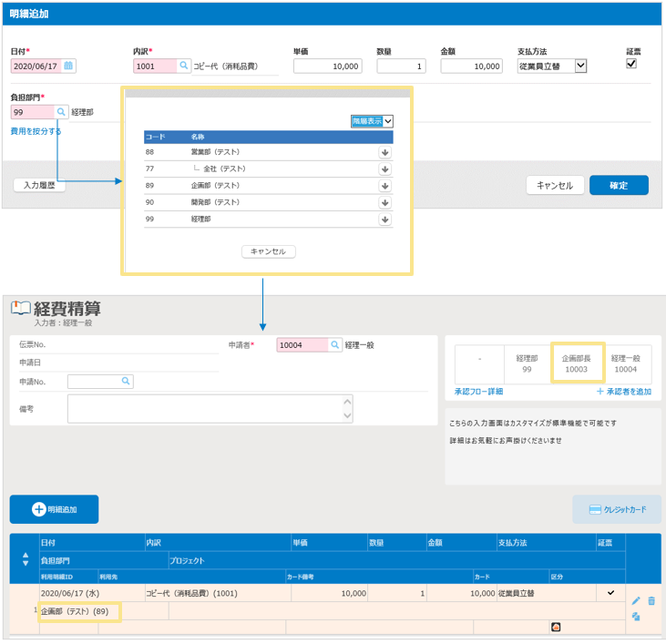
Task: Toggle the 証憑 checkbox
Action: (631, 64)
